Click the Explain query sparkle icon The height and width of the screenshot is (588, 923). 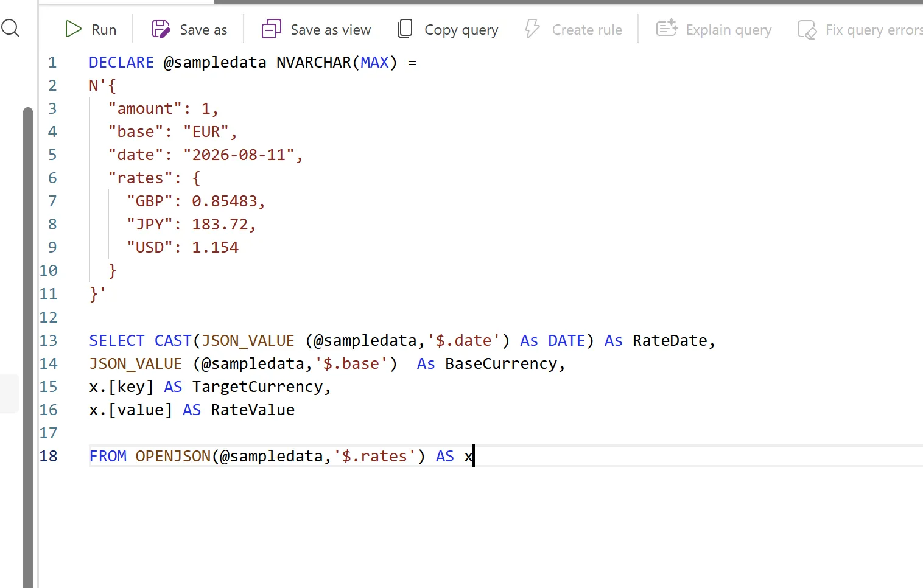pos(667,28)
